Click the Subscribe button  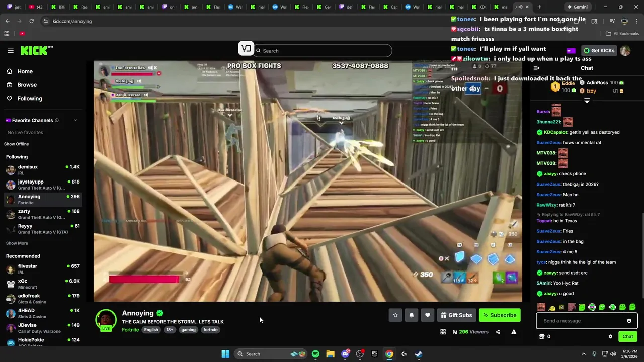click(x=500, y=315)
